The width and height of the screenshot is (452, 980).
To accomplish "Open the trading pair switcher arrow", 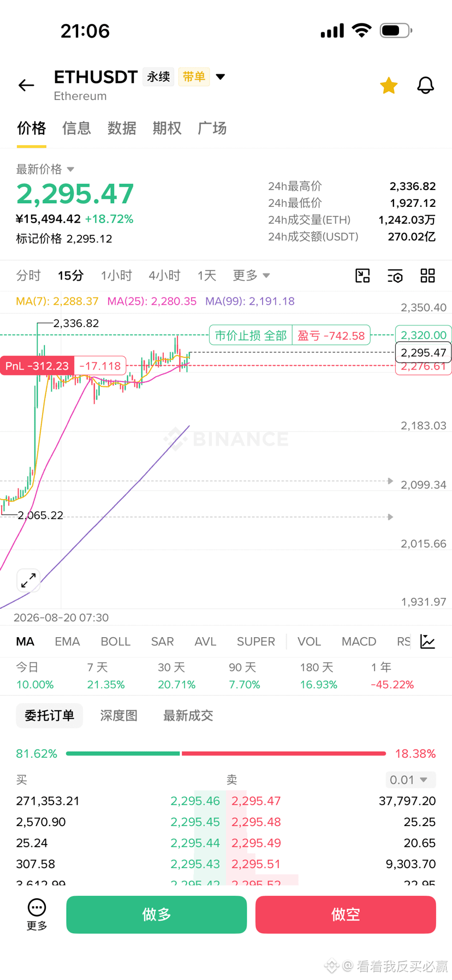I will (x=221, y=77).
